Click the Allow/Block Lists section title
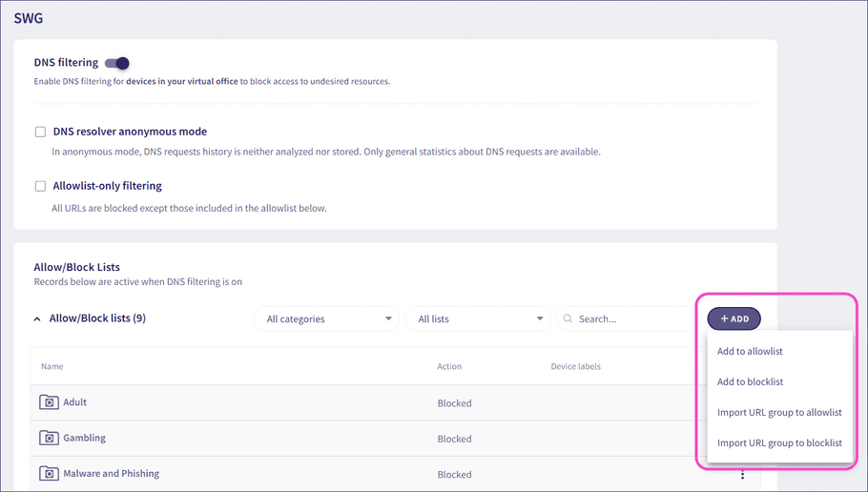The height and width of the screenshot is (492, 868). pyautogui.click(x=77, y=267)
